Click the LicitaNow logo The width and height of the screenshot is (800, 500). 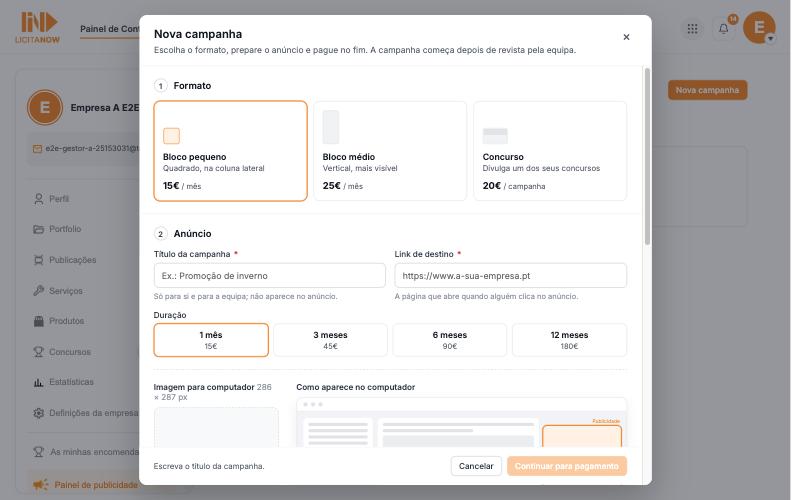pos(38,28)
